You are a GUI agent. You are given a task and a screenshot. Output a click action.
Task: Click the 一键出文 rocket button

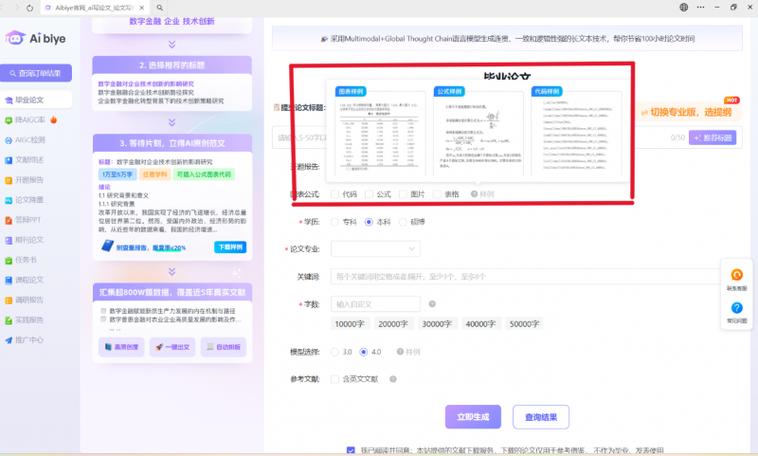coord(172,347)
